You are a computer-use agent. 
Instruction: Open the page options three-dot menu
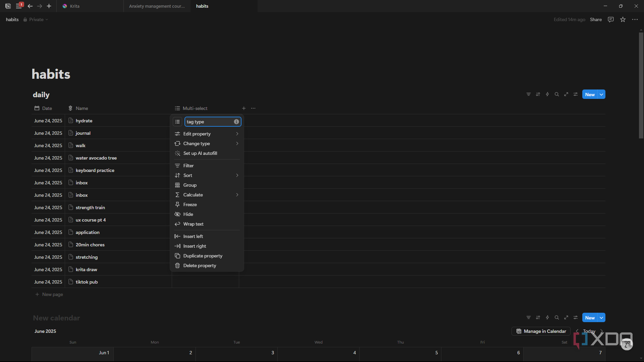(635, 19)
